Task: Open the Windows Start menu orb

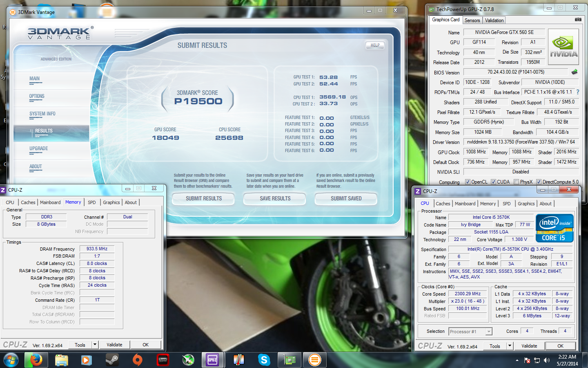Action: pos(11,360)
